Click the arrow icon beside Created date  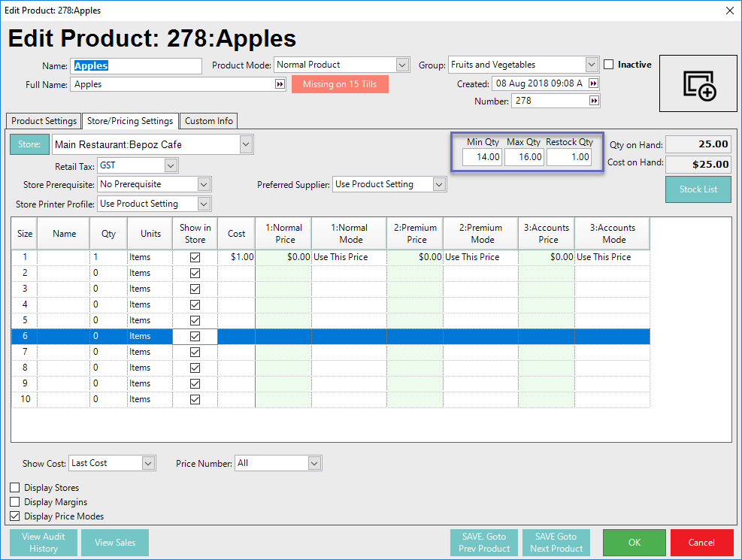(x=593, y=84)
